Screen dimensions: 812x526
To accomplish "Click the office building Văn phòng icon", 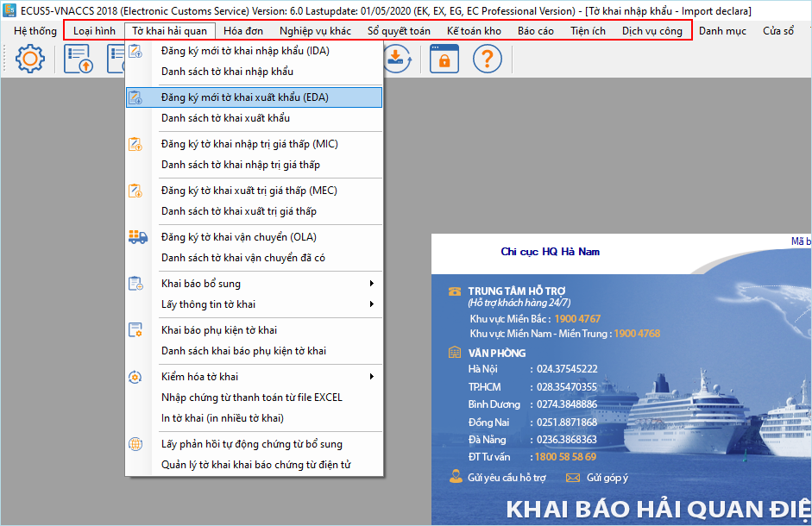I will point(454,353).
